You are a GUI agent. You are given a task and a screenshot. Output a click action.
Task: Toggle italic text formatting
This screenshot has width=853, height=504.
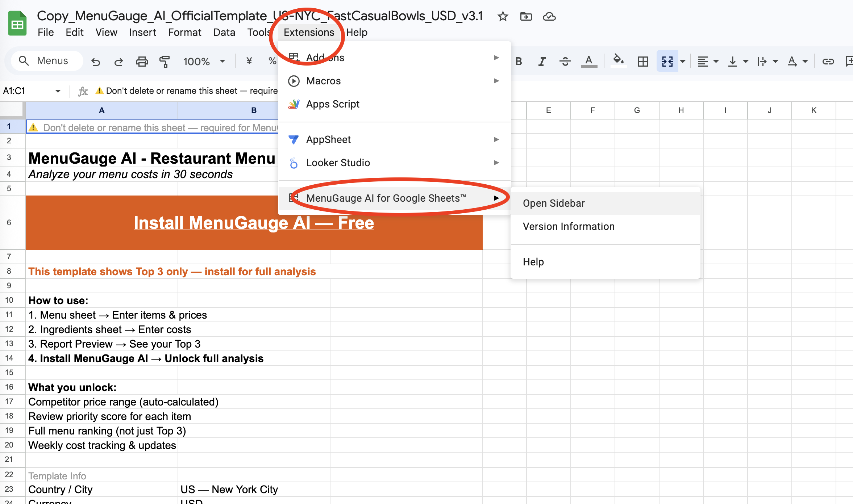pos(542,62)
